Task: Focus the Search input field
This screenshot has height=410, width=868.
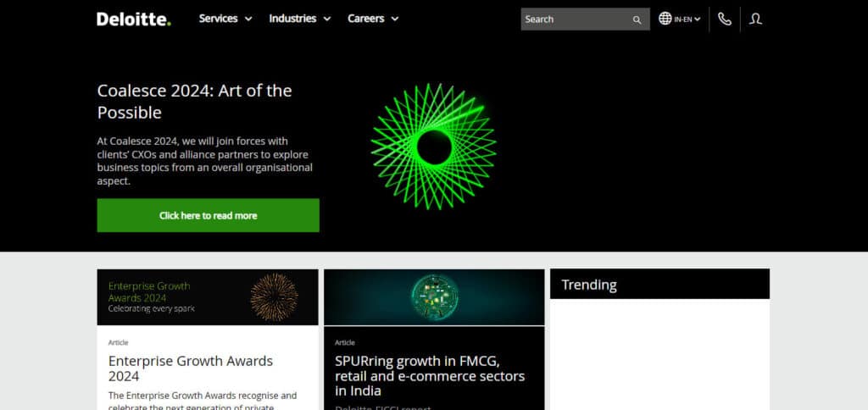Action: pyautogui.click(x=585, y=19)
